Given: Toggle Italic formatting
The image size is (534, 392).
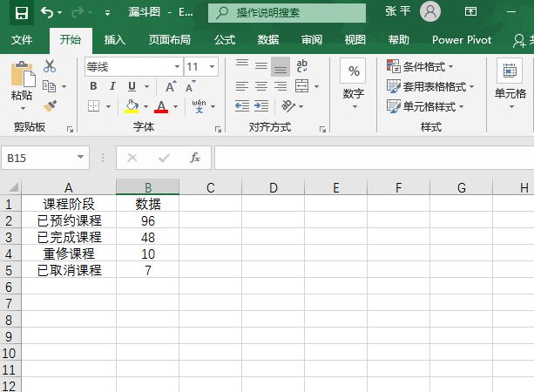Looking at the screenshot, I should (112, 86).
